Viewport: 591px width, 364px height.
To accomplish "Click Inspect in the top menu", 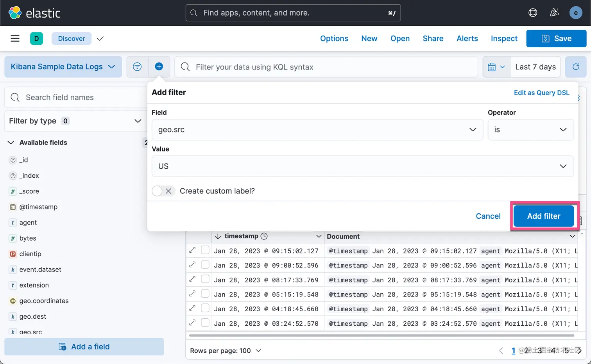I will coord(504,38).
